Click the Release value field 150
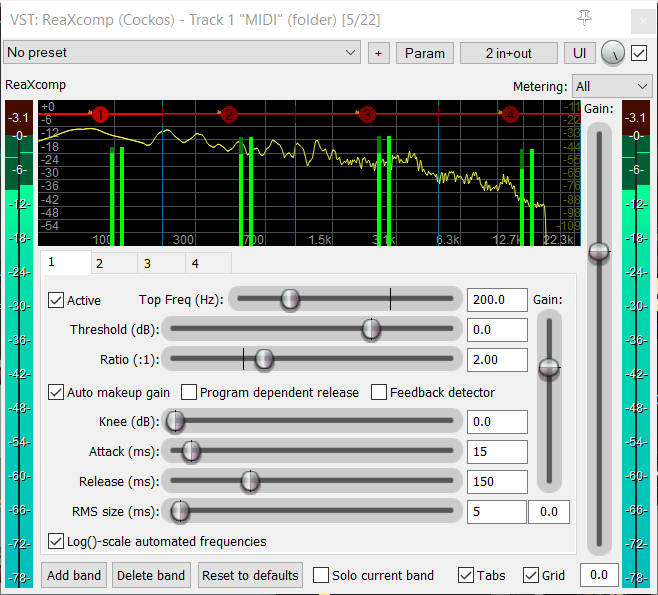The height and width of the screenshot is (595, 658). coord(497,482)
